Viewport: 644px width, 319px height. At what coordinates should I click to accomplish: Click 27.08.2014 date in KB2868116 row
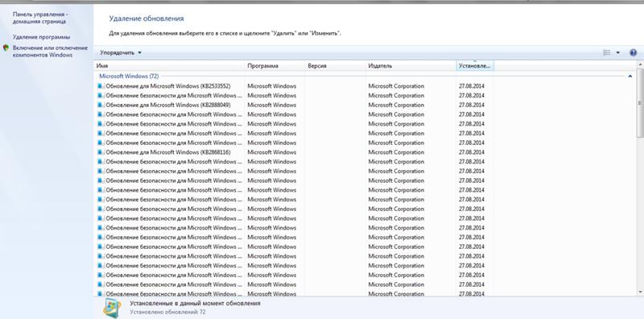click(472, 152)
